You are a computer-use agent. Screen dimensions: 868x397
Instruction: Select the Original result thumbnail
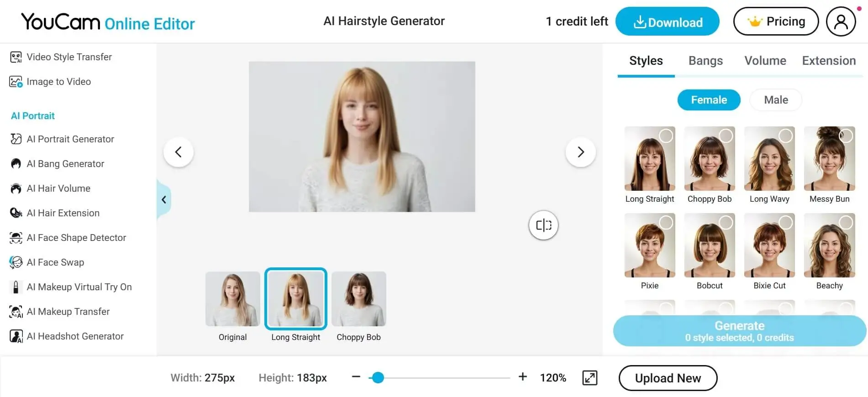232,299
